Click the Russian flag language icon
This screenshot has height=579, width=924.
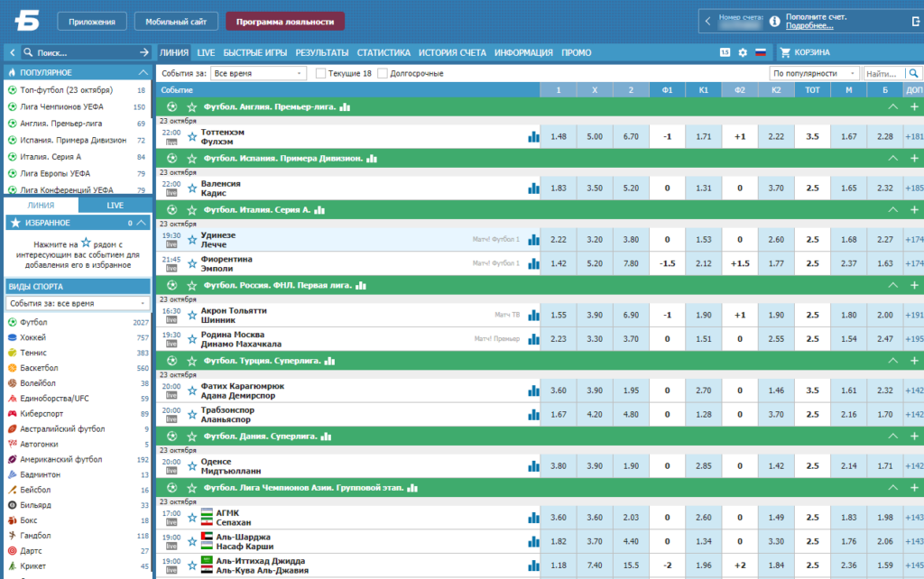[761, 52]
